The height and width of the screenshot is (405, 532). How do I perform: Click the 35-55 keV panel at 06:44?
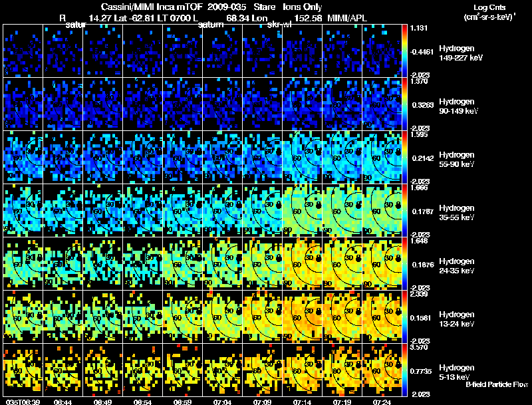[63, 210]
